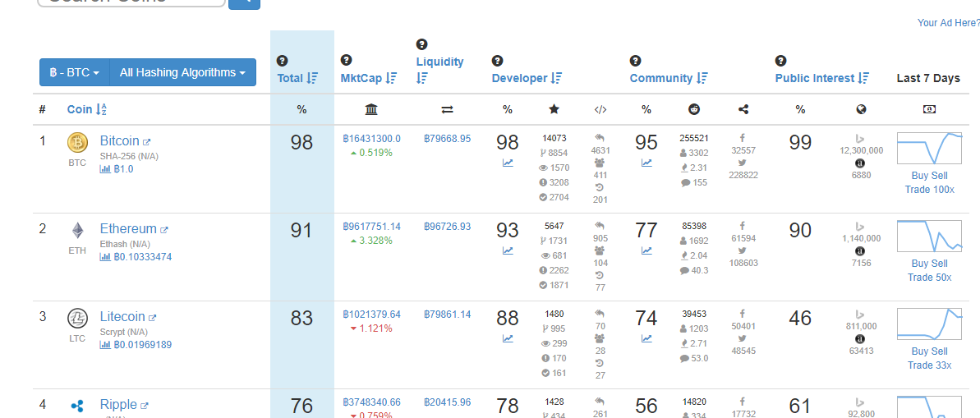Sort coins alphabetically by Coin header
This screenshot has width=980, height=418.
coord(88,109)
